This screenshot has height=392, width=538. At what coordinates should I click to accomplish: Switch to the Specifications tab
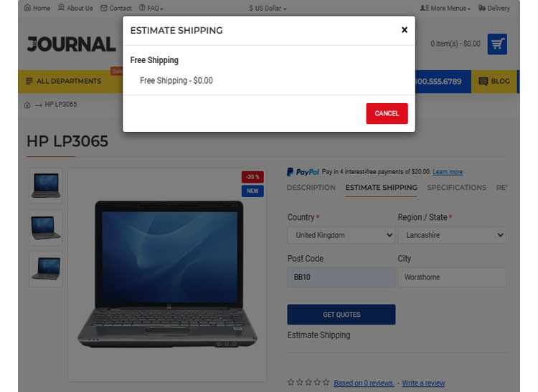457,188
